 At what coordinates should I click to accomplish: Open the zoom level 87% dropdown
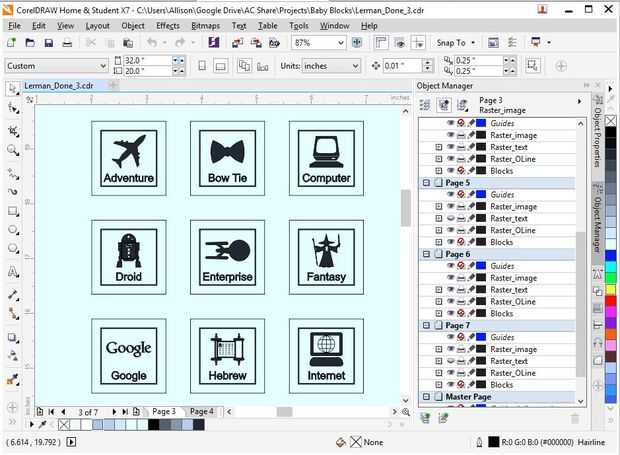coord(340,43)
